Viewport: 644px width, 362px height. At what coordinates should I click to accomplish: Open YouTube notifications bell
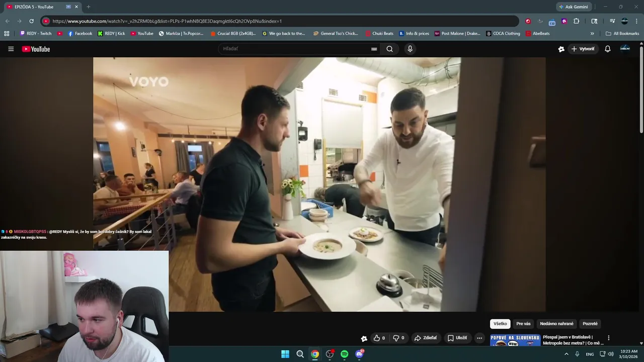607,49
